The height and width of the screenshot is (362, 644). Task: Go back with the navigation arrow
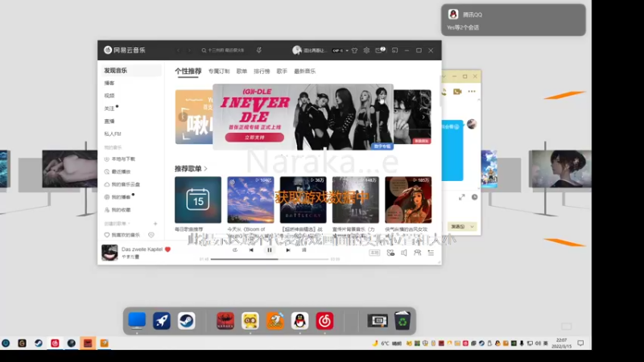(178, 51)
